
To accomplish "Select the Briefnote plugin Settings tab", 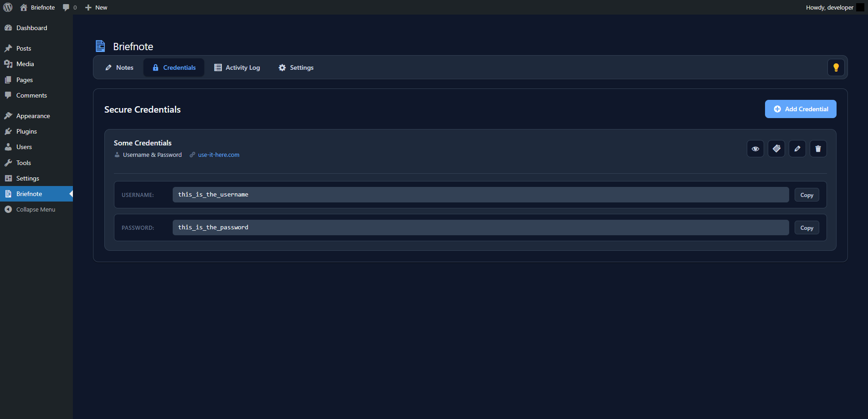I will coord(296,67).
